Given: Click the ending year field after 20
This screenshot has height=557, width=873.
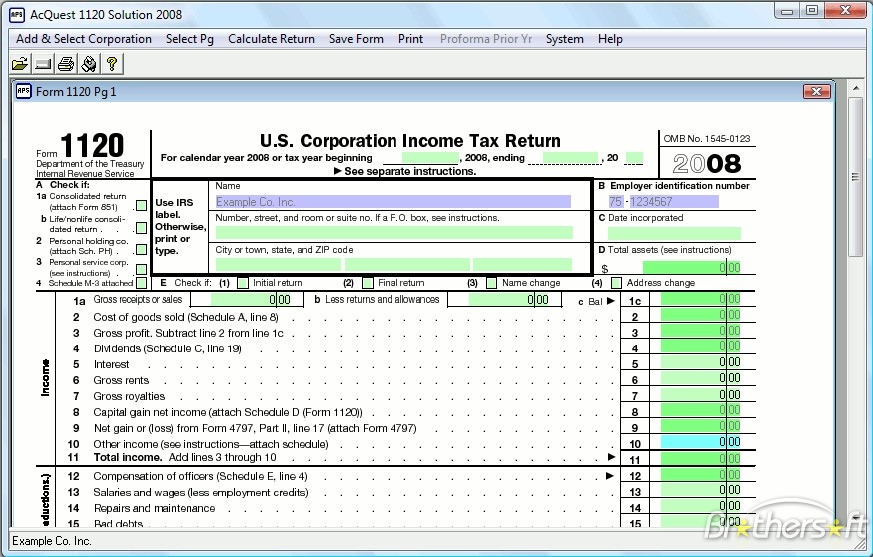Looking at the screenshot, I should (634, 158).
